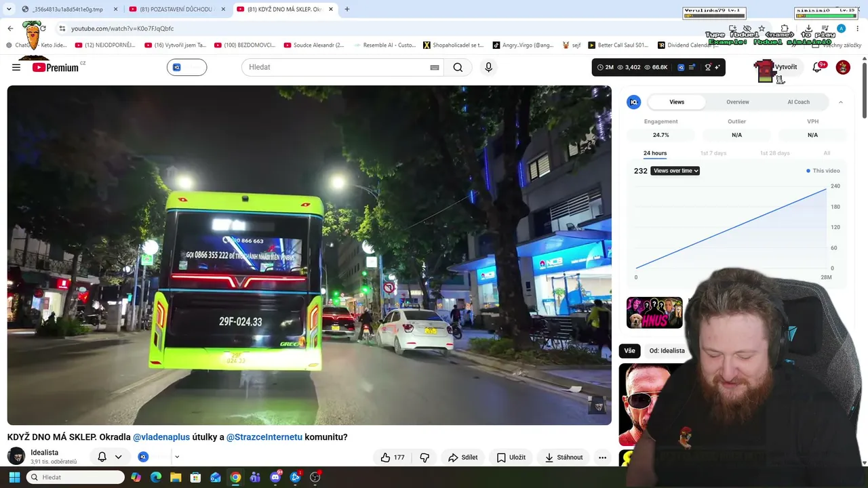Image resolution: width=868 pixels, height=488 pixels.
Task: Select the All range tab
Action: [827, 153]
